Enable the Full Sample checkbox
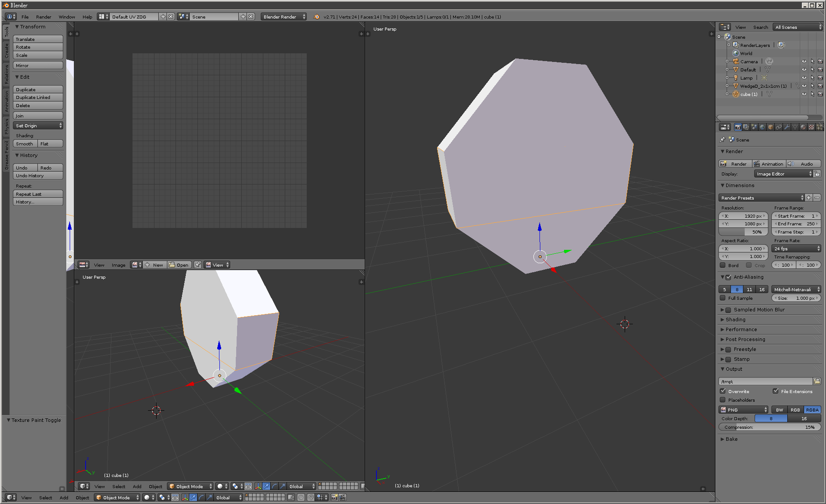Viewport: 826px width, 504px height. click(x=723, y=298)
